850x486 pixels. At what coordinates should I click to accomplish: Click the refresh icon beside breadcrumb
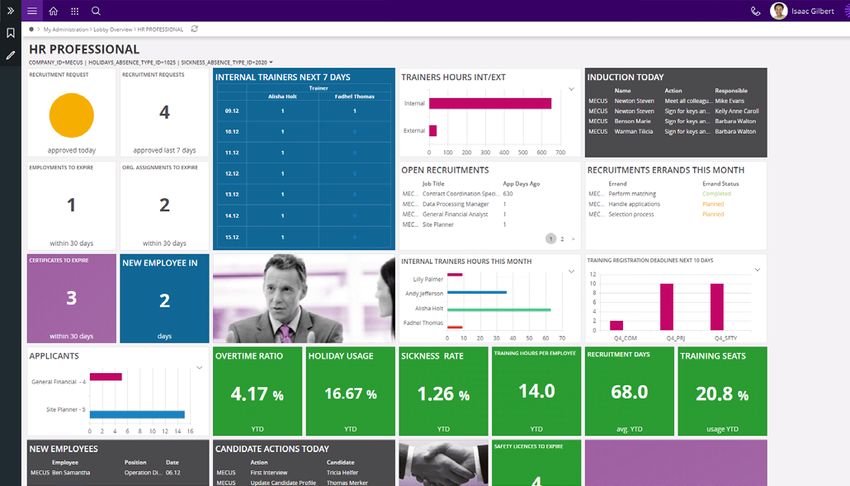[194, 29]
